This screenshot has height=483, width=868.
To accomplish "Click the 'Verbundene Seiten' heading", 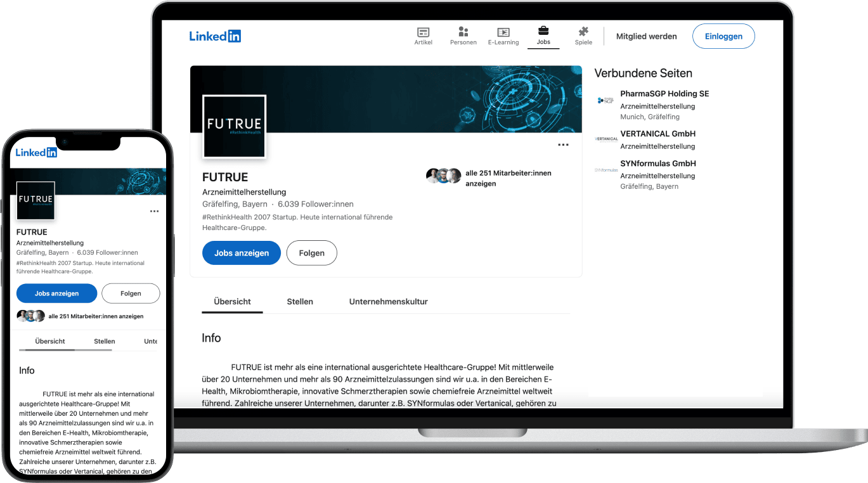I will pos(644,74).
